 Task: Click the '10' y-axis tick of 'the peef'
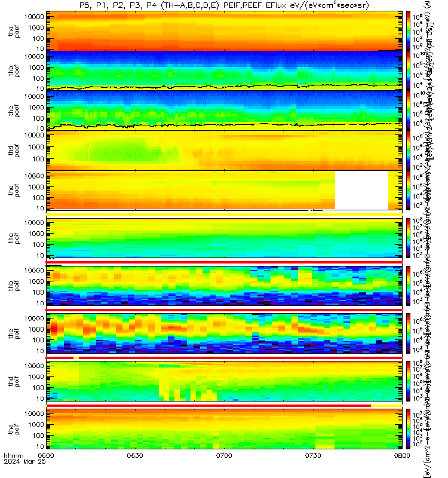(40, 208)
